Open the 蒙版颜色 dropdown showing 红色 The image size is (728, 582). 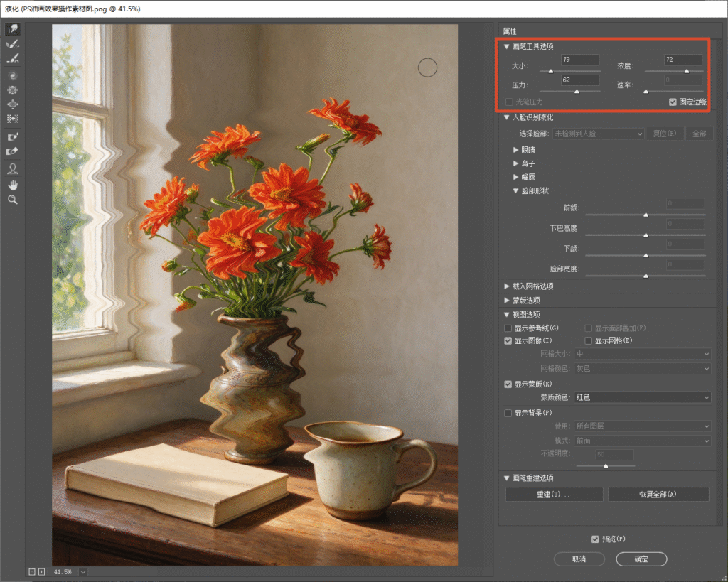pyautogui.click(x=643, y=397)
